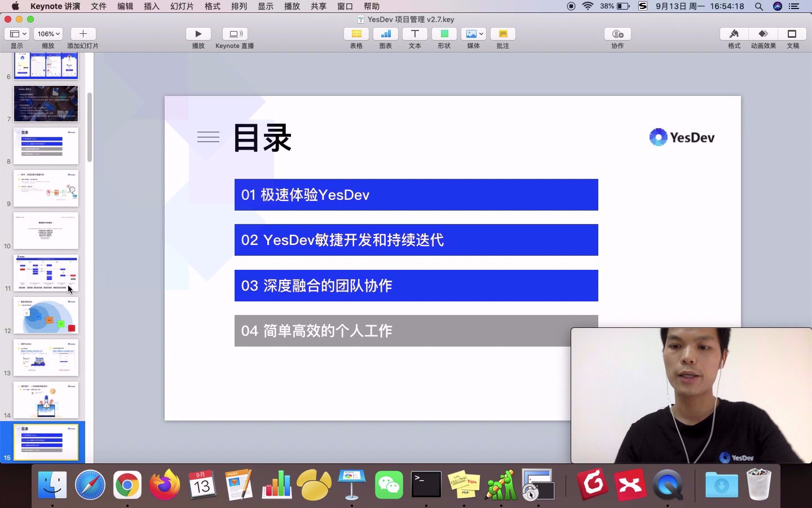
Task: Launch Google Chrome from the Dock
Action: (127, 484)
